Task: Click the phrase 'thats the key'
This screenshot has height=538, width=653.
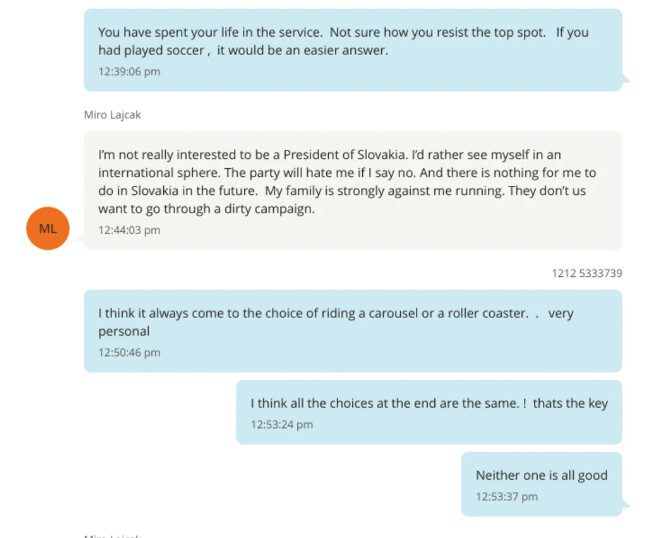Action: (x=570, y=403)
